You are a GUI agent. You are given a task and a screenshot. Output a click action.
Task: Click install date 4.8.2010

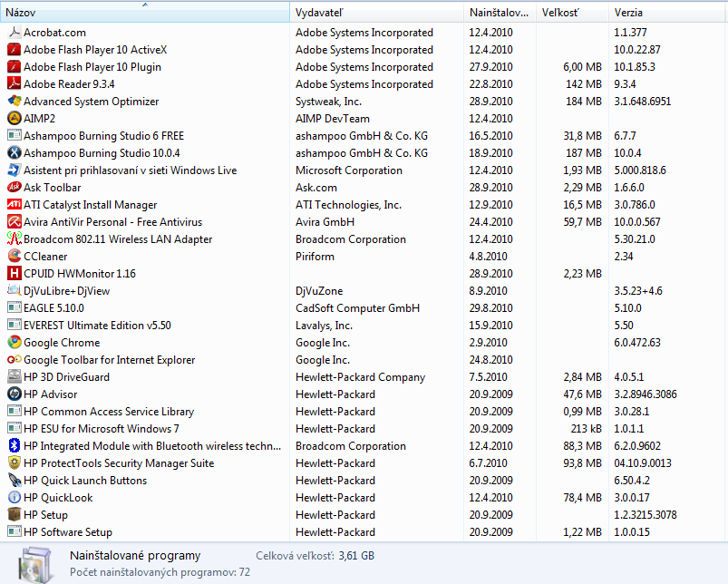tap(488, 257)
